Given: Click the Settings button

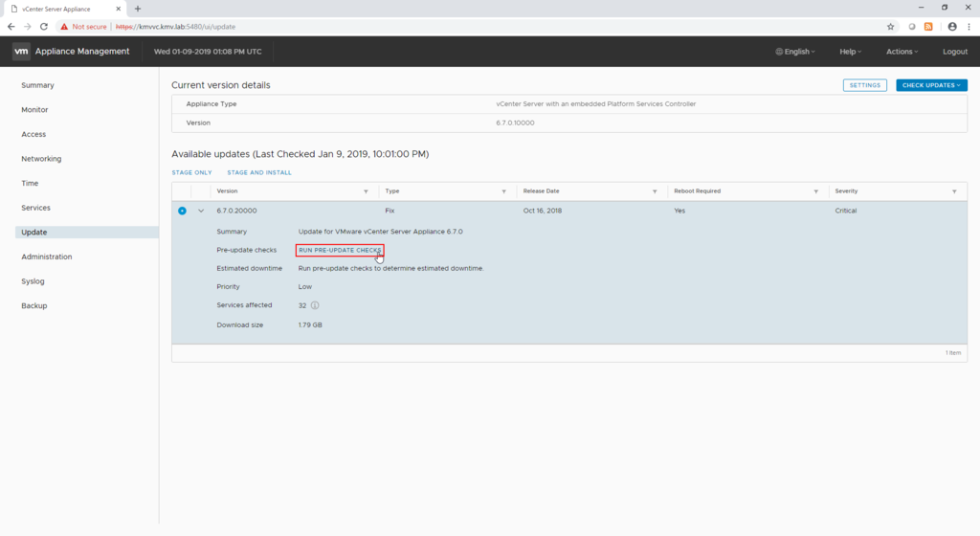Looking at the screenshot, I should click(864, 85).
